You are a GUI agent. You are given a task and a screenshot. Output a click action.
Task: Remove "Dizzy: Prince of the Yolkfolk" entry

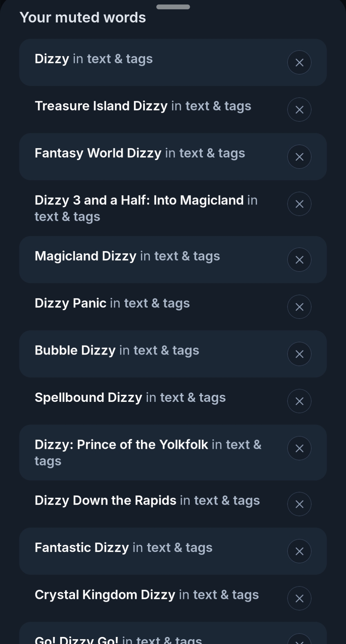[x=299, y=448]
